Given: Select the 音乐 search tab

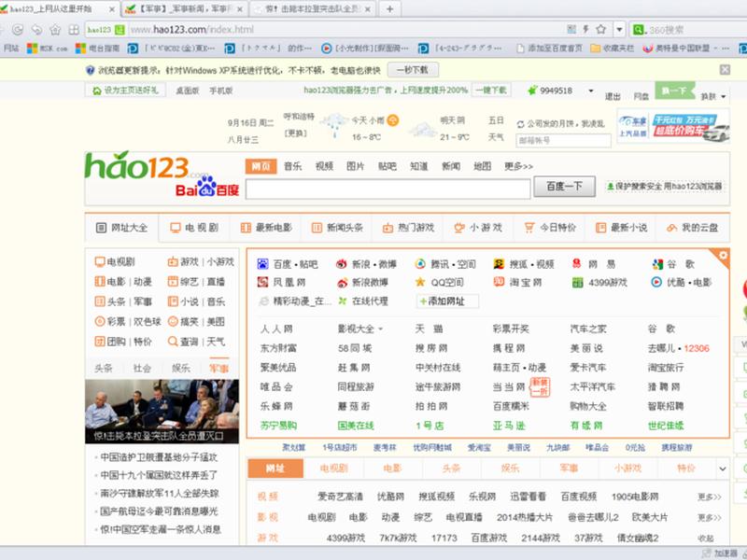Looking at the screenshot, I should pos(292,166).
